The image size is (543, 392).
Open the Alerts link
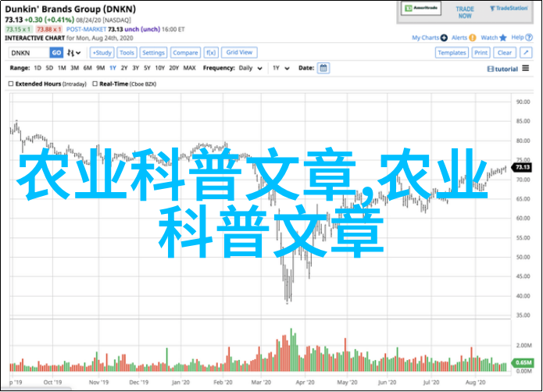click(459, 37)
